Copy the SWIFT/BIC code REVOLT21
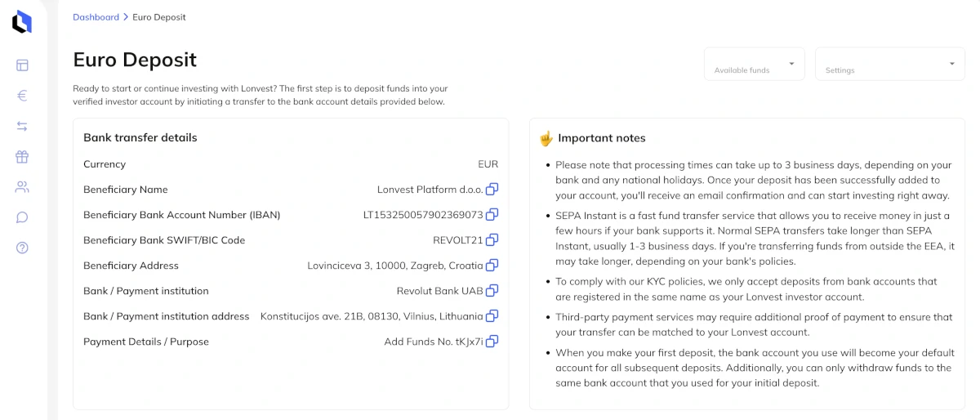Image resolution: width=980 pixels, height=420 pixels. pyautogui.click(x=492, y=240)
